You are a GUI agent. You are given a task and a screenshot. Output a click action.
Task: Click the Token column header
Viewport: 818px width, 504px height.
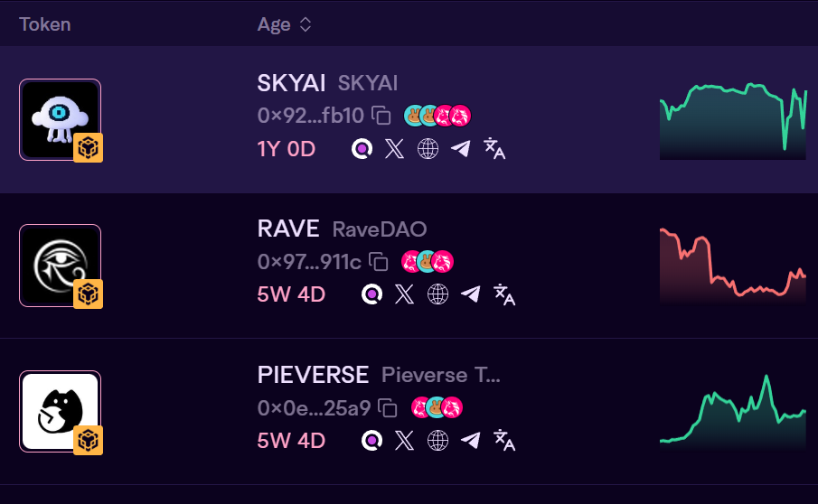tap(45, 24)
